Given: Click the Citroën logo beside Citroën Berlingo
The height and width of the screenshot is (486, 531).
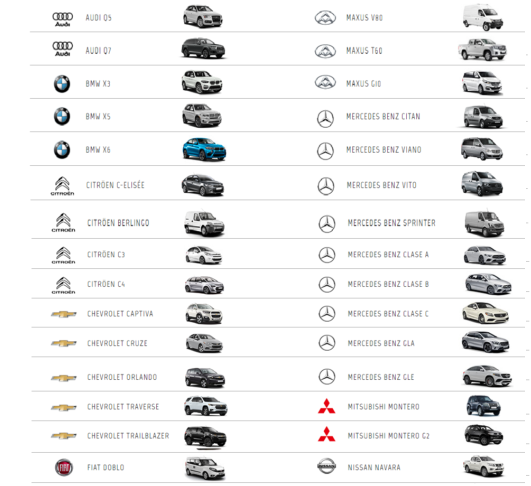Looking at the screenshot, I should (63, 223).
